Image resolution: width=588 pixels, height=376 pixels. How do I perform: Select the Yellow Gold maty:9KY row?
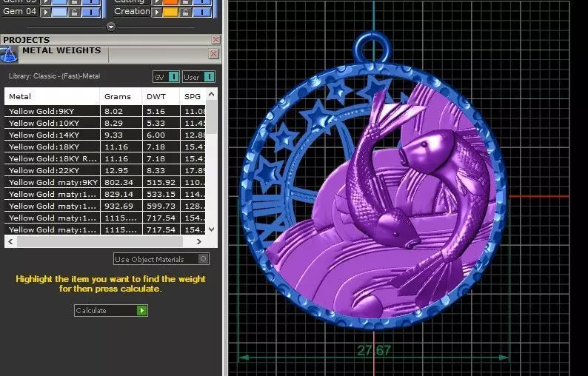tap(105, 183)
